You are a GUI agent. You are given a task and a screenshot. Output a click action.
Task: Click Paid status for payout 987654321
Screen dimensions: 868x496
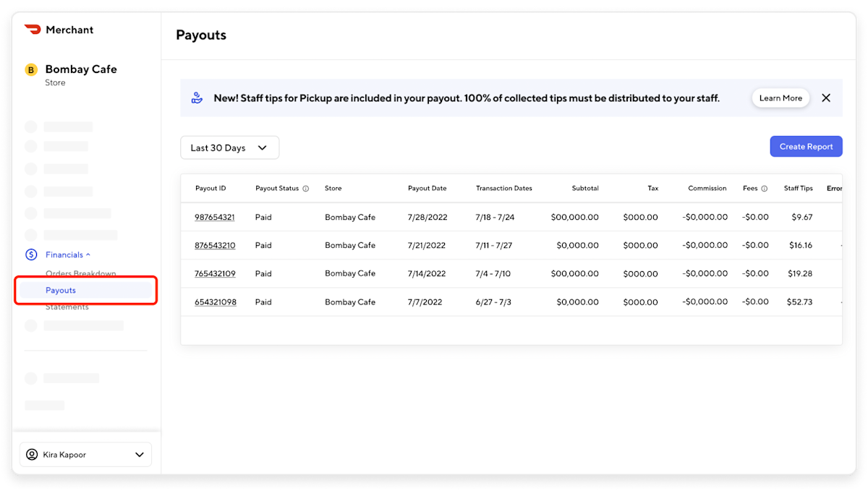coord(263,217)
